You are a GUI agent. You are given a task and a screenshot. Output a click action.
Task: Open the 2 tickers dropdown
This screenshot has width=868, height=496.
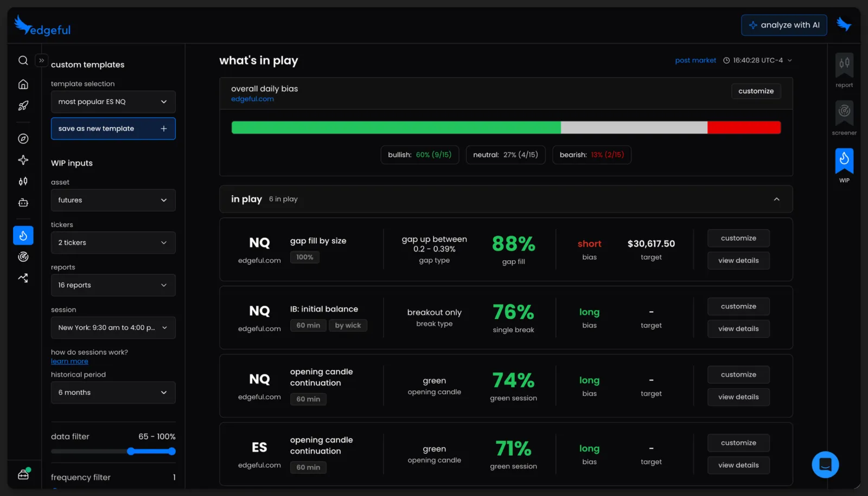click(113, 242)
